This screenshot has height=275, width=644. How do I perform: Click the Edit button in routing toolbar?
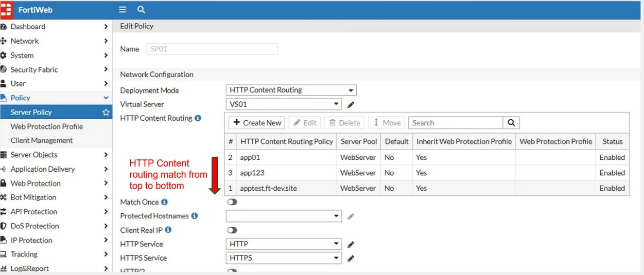pyautogui.click(x=305, y=123)
